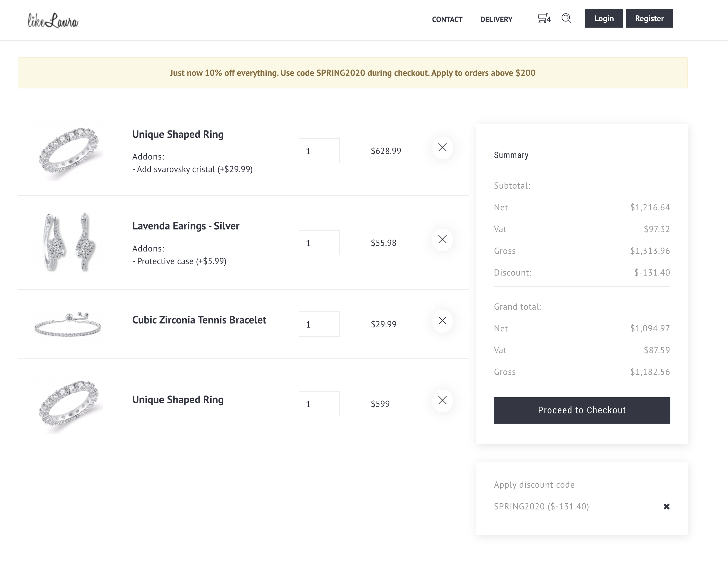Viewport: 728px width, 567px height.
Task: Remove Cubic Zirconia Tennis Bracelet item
Action: (x=442, y=321)
